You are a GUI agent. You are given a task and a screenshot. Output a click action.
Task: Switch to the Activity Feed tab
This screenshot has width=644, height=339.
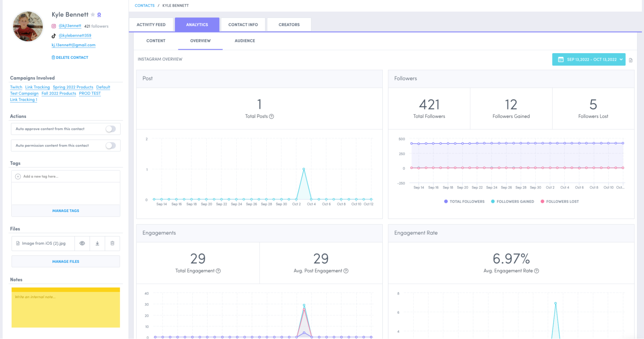click(x=151, y=25)
